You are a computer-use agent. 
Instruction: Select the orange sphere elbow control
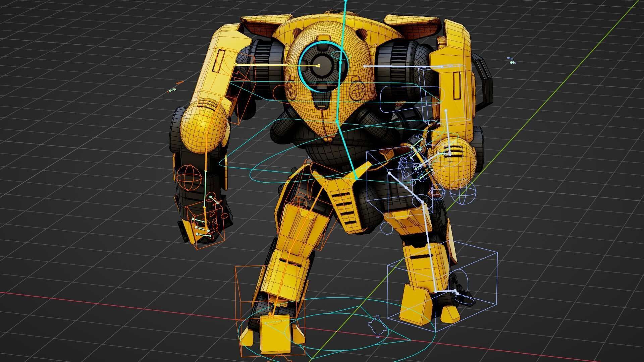point(189,178)
